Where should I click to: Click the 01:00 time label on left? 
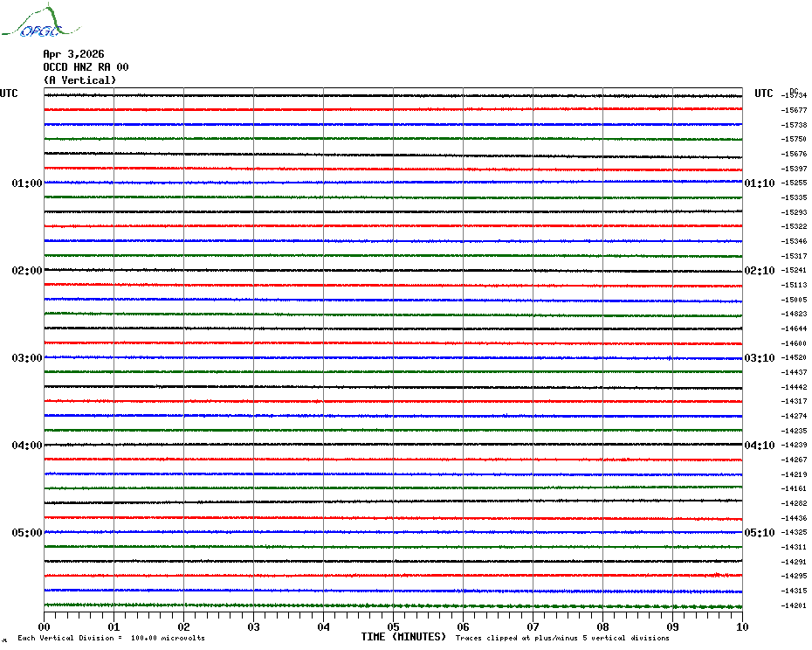pyautogui.click(x=27, y=183)
